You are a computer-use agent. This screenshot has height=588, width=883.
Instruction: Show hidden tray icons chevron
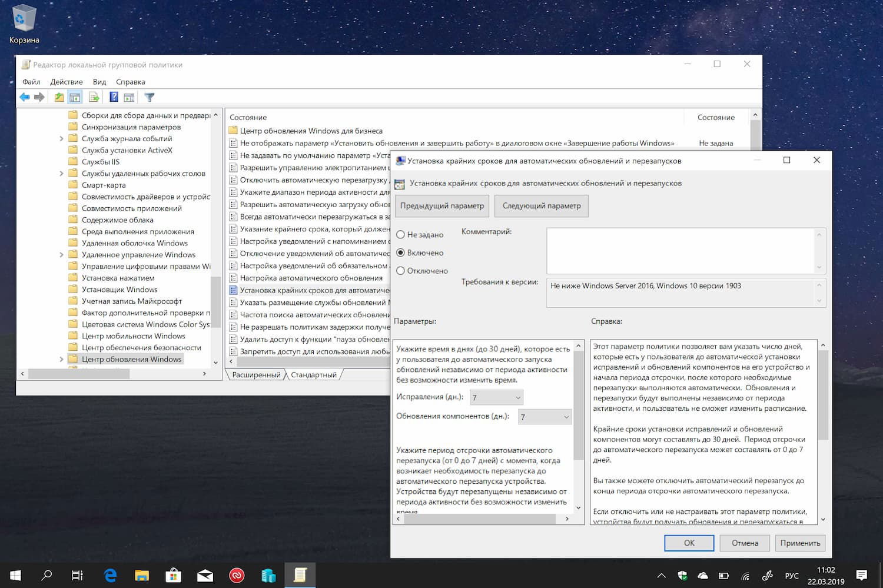point(662,576)
